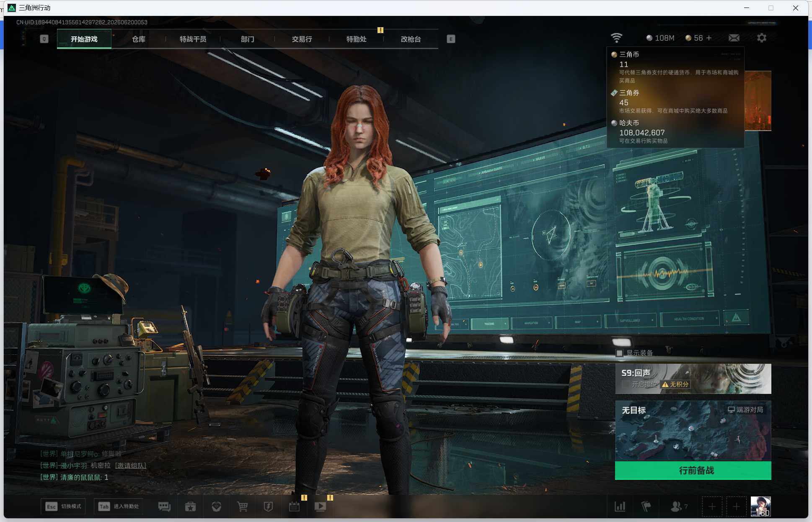Open the 特战干员 tab
Image resolution: width=812 pixels, height=522 pixels.
(193, 39)
